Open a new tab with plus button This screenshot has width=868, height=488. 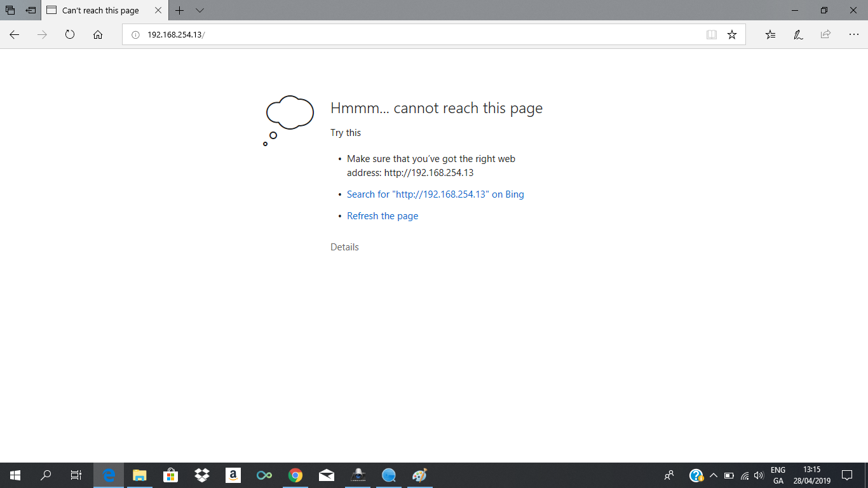tap(180, 10)
